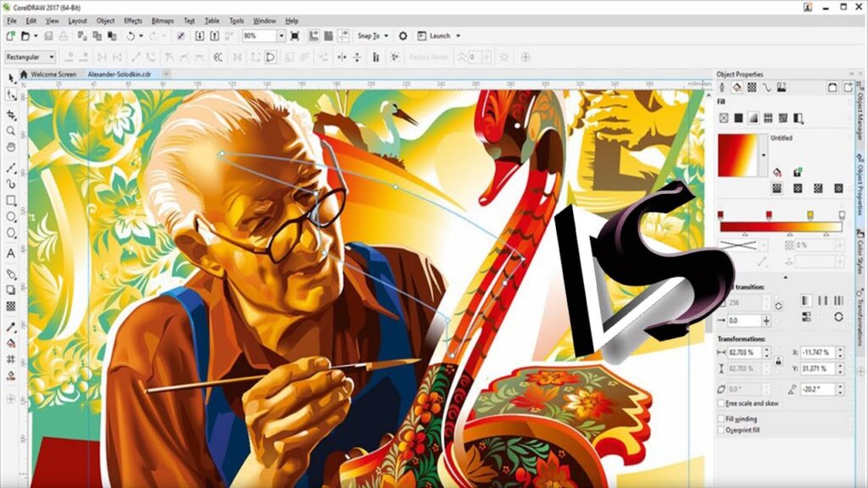Select the Shape tool in the toolbox
Viewport: 868px width, 488px height.
11,95
